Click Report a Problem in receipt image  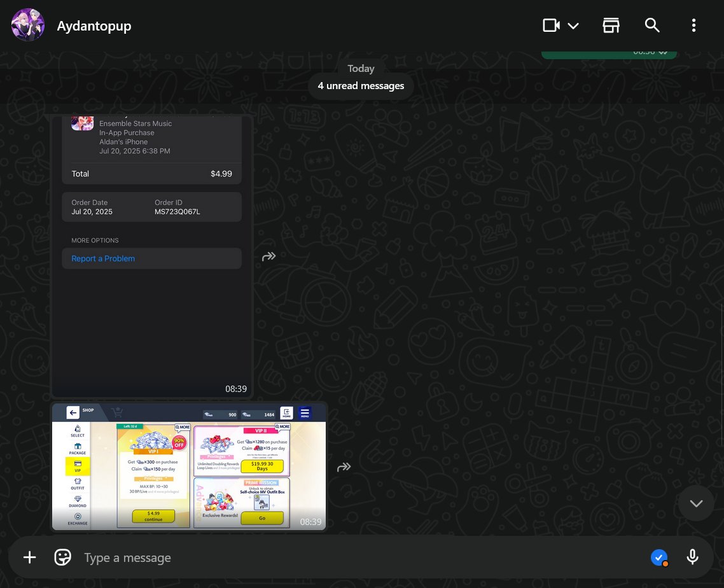point(103,258)
